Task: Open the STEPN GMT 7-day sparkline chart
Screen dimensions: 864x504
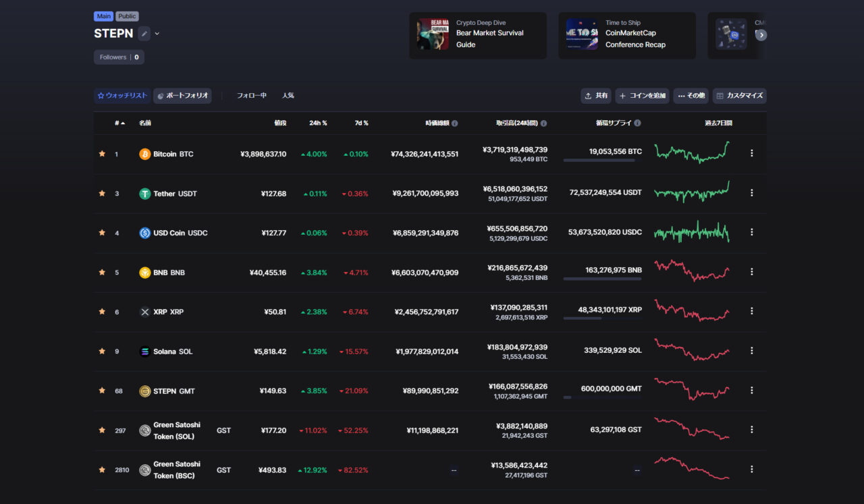Action: 692,389
